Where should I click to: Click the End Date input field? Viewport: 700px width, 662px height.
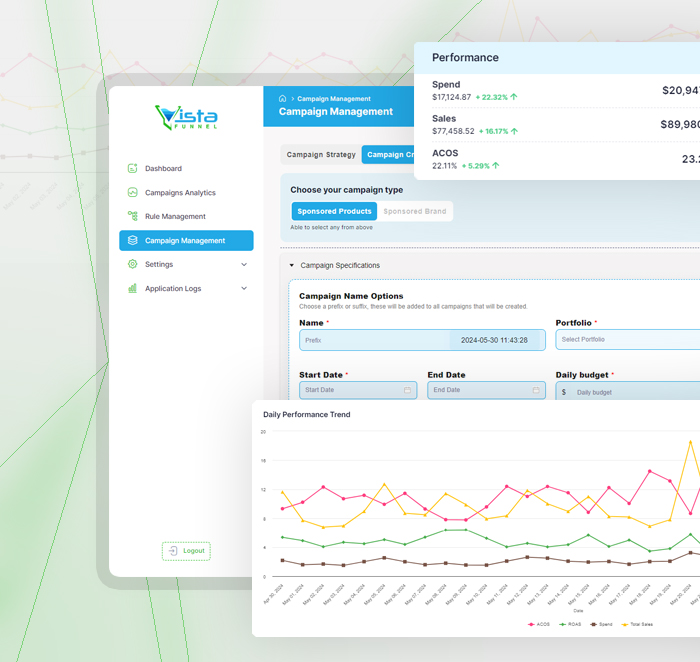tap(486, 390)
